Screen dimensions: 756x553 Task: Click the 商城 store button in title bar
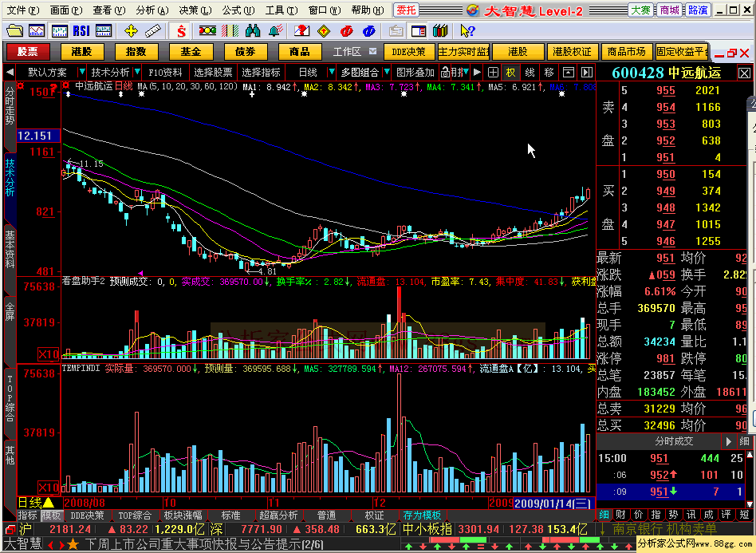point(669,10)
